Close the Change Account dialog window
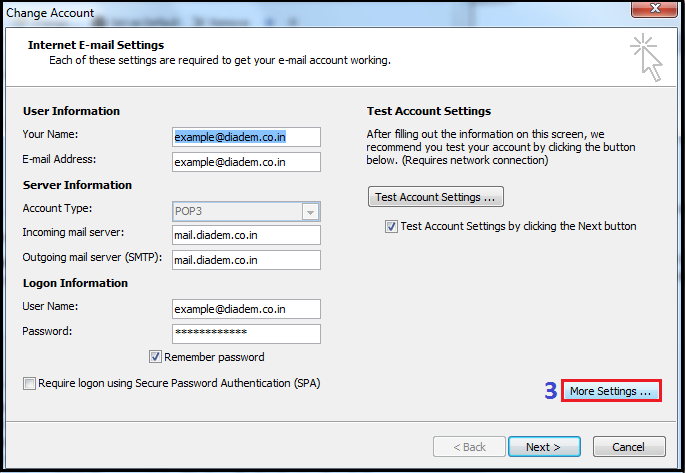This screenshot has height=473, width=685. coord(658,10)
